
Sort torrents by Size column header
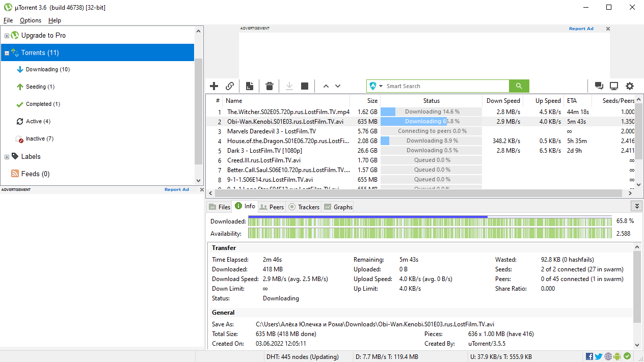[365, 101]
